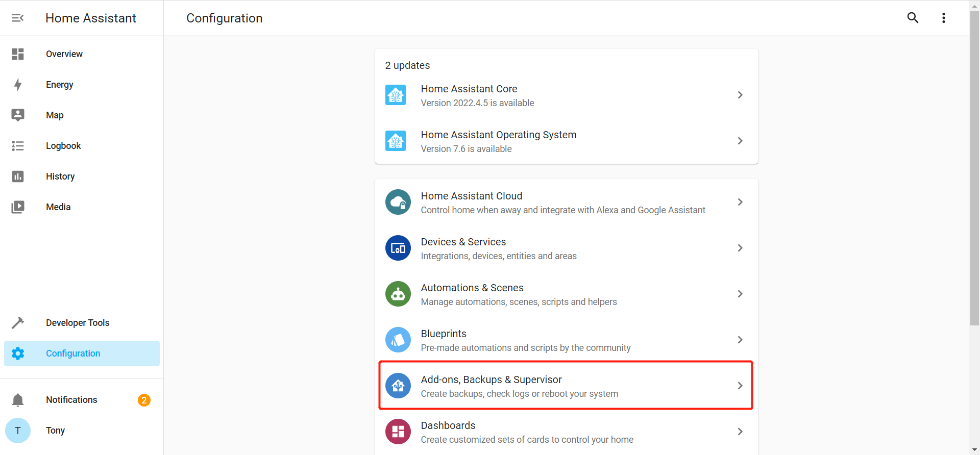
Task: Click the Automations & Scenes robot icon
Action: point(398,294)
